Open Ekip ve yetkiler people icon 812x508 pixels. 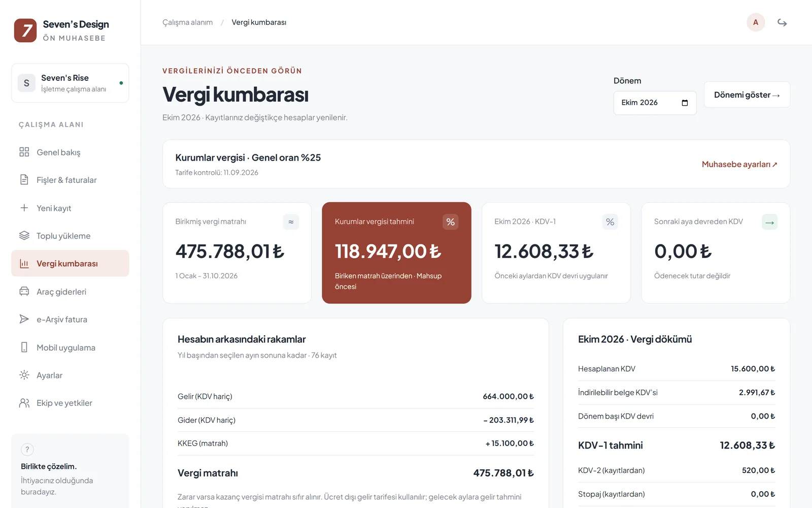[24, 403]
